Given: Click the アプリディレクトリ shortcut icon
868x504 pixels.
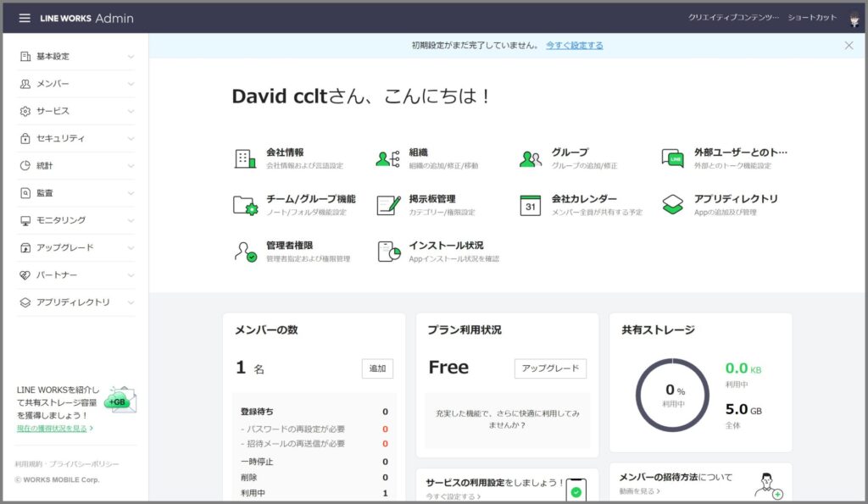Looking at the screenshot, I should click(x=674, y=203).
